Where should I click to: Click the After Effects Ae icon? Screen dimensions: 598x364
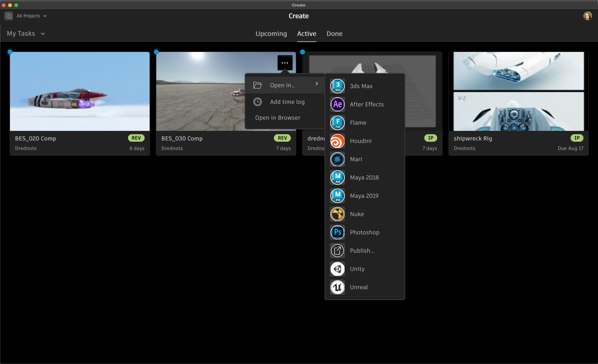coord(337,104)
